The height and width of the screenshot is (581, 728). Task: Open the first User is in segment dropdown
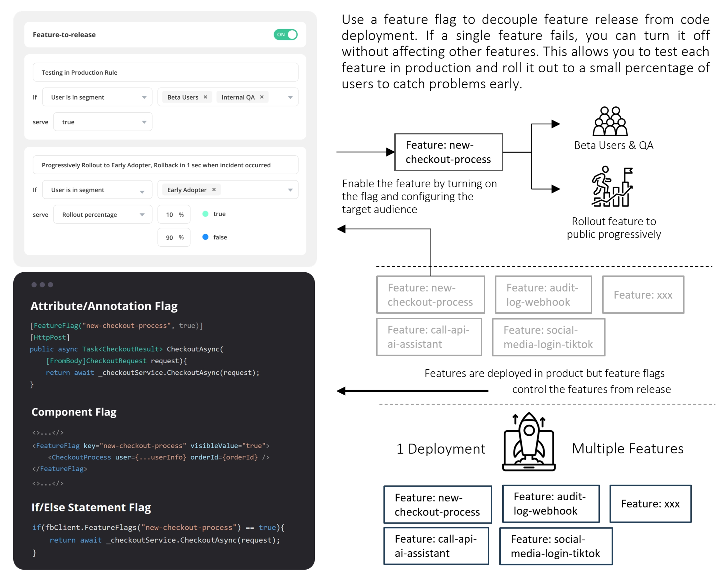[x=97, y=97]
